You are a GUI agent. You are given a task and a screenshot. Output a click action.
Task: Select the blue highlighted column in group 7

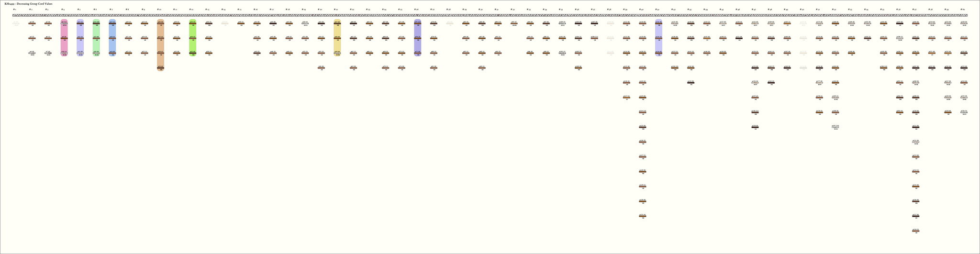click(x=112, y=38)
